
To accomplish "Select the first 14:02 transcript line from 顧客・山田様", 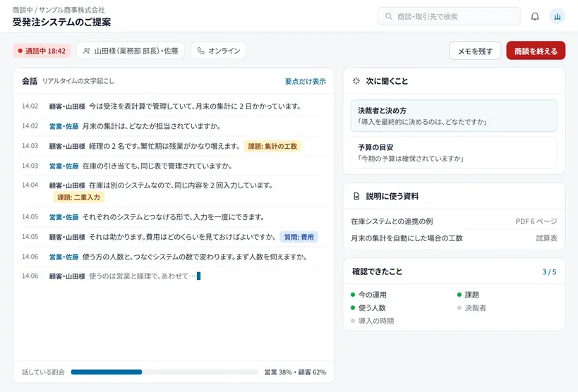I will pyautogui.click(x=174, y=106).
